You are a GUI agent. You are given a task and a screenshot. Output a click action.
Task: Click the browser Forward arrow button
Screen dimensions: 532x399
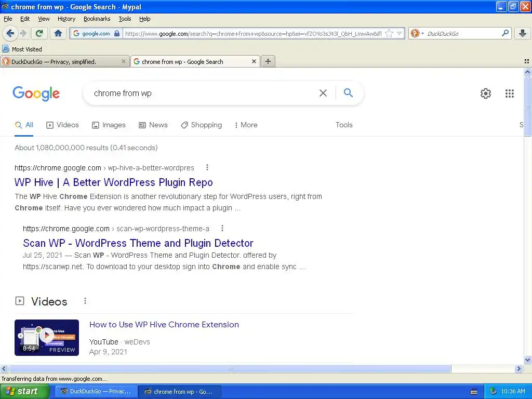click(23, 33)
